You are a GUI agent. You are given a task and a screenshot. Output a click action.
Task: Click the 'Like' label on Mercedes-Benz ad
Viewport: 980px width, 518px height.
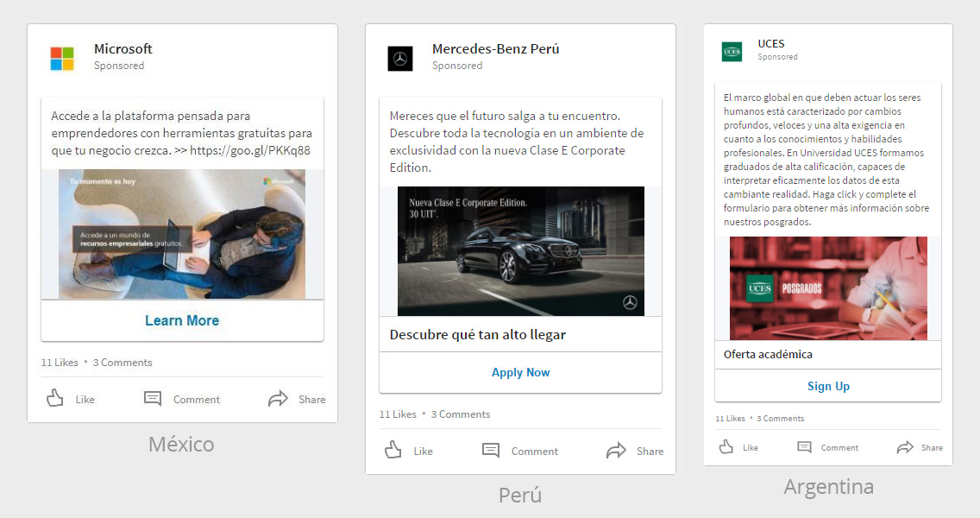click(423, 451)
